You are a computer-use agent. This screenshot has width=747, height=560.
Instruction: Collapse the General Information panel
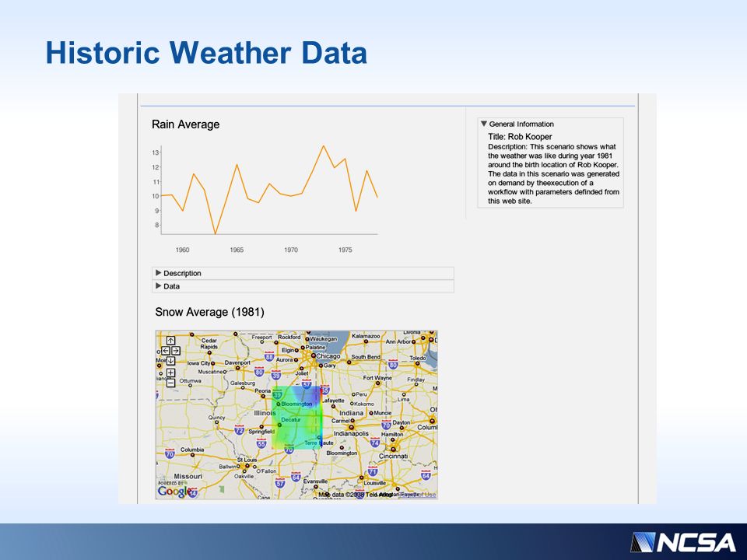point(483,124)
